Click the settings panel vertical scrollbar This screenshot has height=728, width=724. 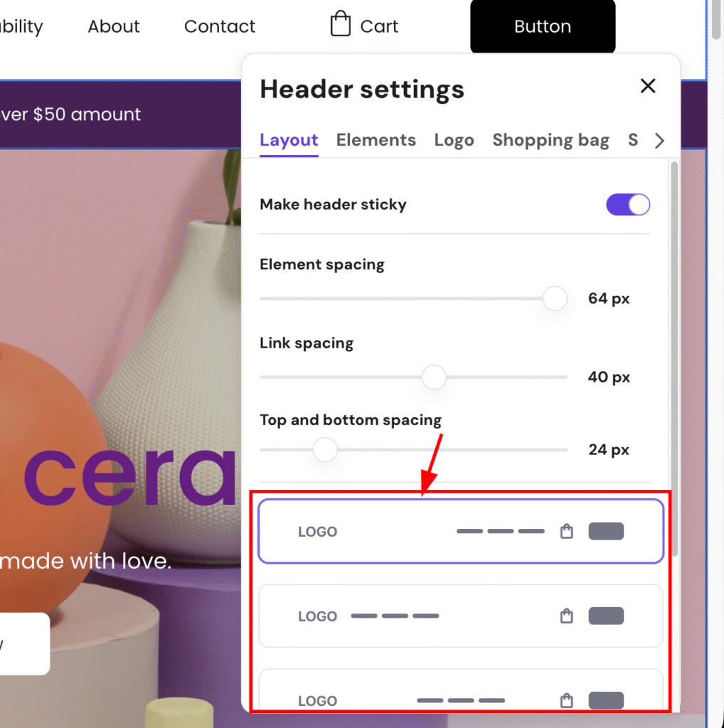[x=674, y=355]
